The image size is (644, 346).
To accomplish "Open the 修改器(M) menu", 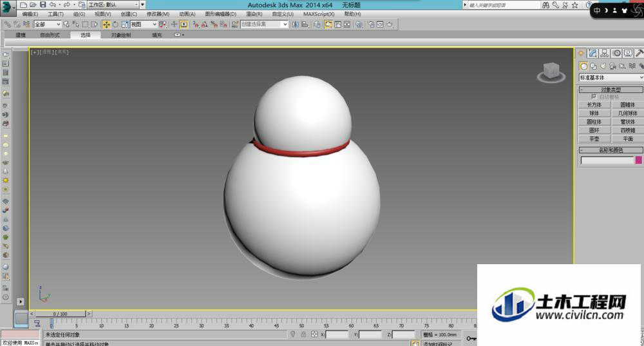I will pos(158,14).
